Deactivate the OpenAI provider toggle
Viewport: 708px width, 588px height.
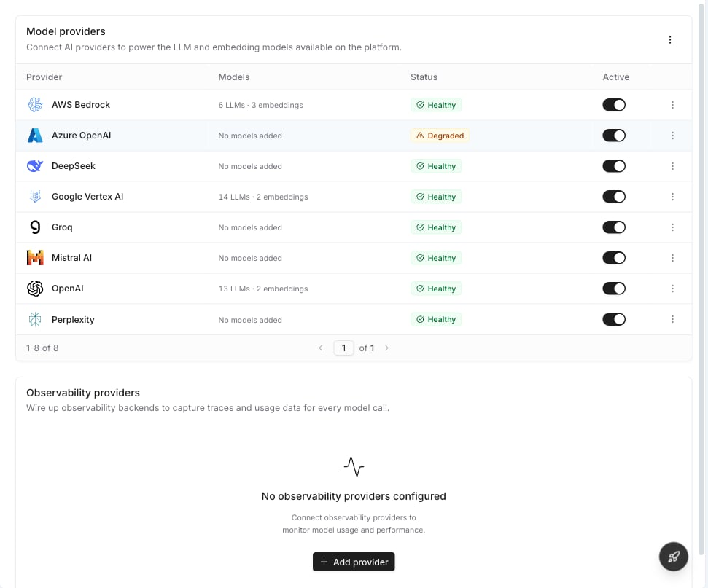(614, 289)
